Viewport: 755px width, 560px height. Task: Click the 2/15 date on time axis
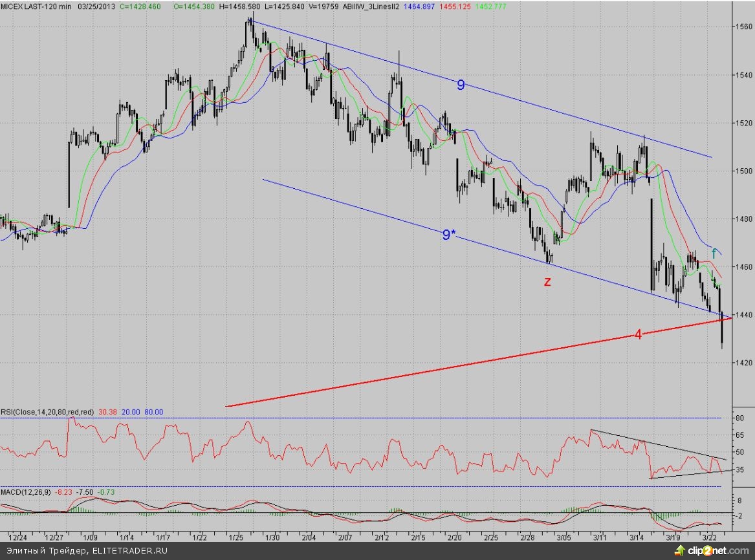pos(418,537)
